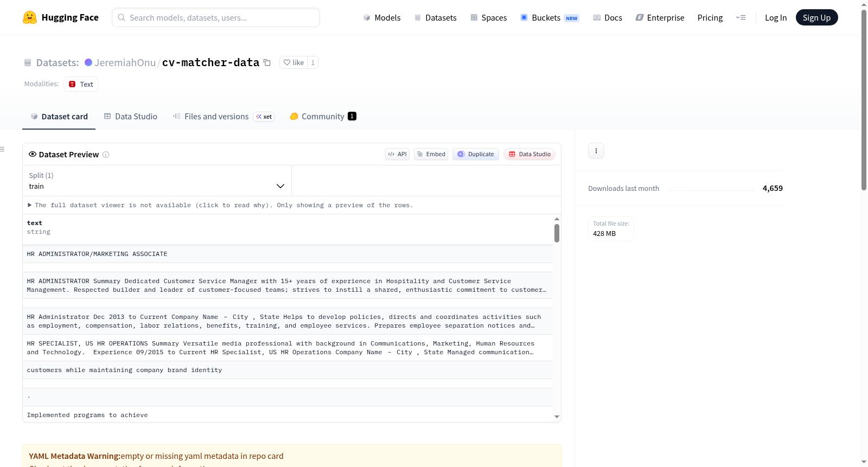Screen dimensions: 868x467
Task: Expand the 'full dataset viewer is not available' notice
Action: [x=220, y=205]
